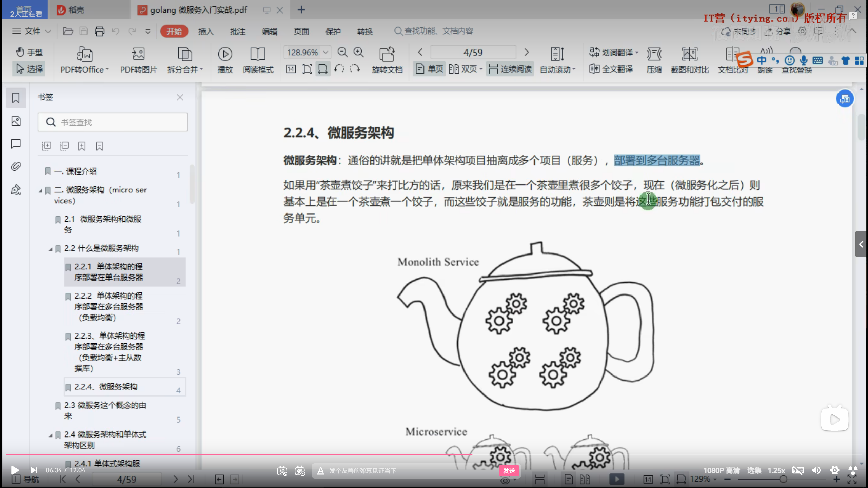Click the search box 查找功能、文档内容
This screenshot has height=488, width=868.
click(x=434, y=31)
